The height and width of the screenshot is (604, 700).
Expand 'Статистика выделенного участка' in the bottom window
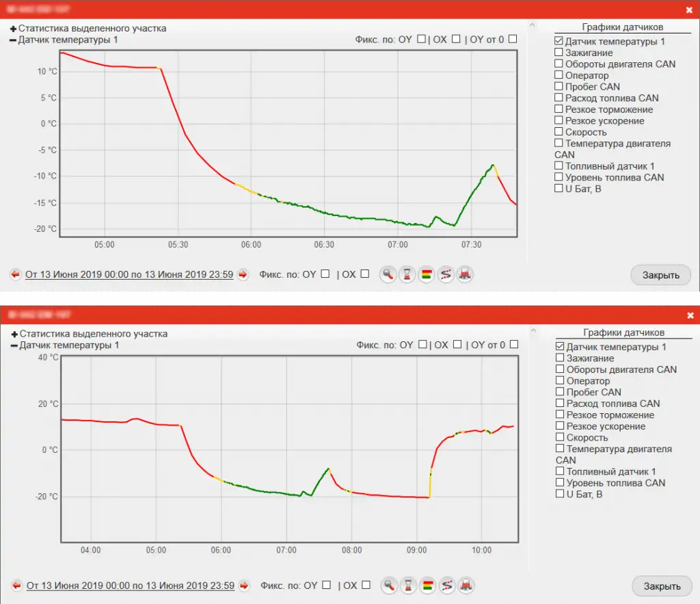point(14,334)
